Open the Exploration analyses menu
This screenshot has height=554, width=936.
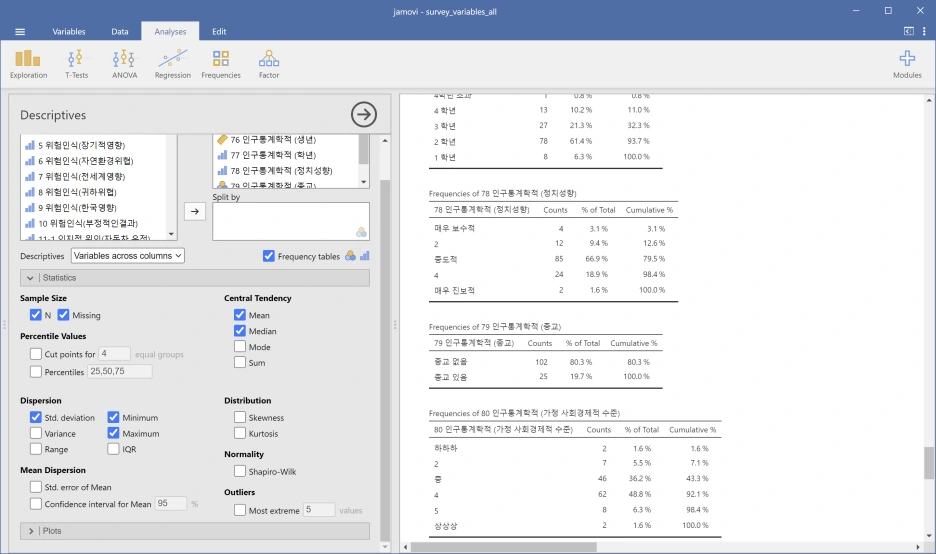28,64
